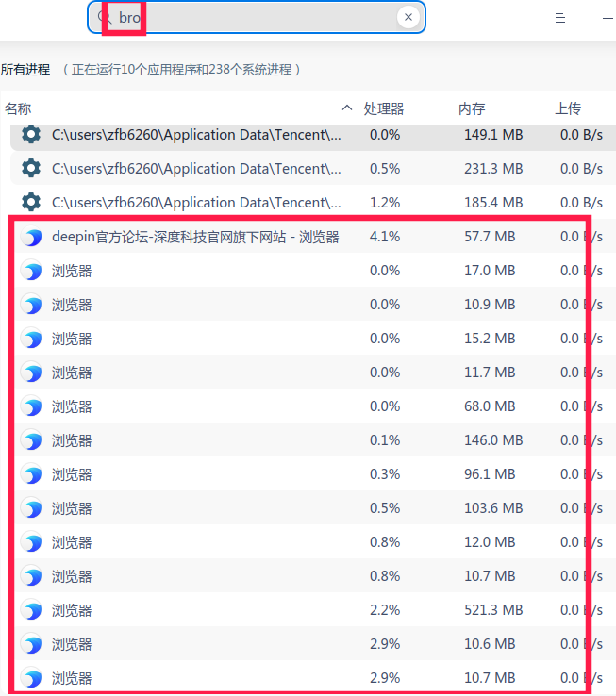Screen dimensions: 616x696
Task: Select the 浏览器 process using 68.0 MB
Action: coord(313,406)
